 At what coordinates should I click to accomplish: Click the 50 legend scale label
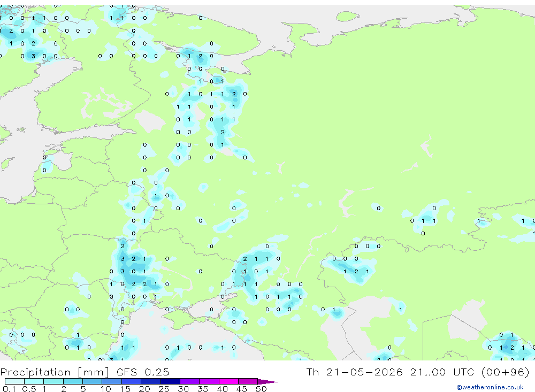coord(262,389)
